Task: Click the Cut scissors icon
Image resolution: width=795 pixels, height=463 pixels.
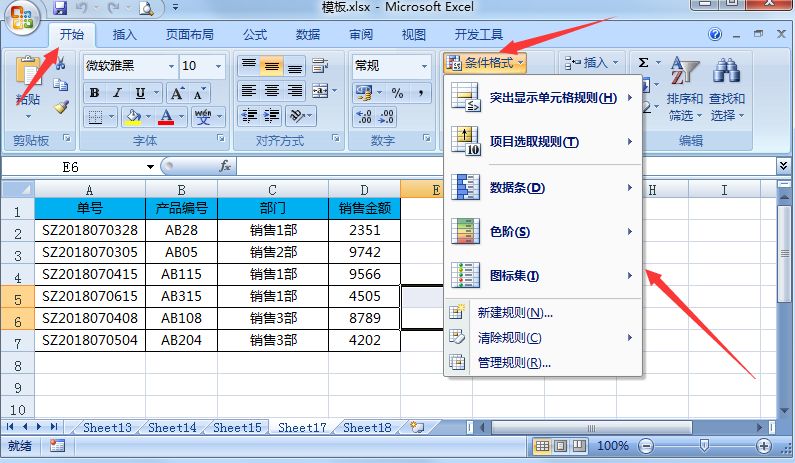Action: coord(60,63)
